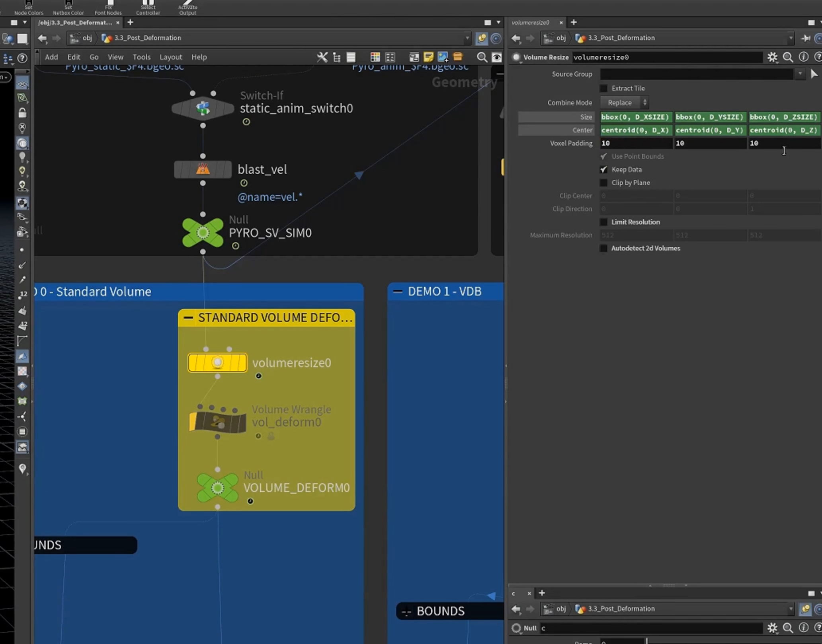Click the sticky note icon in the network toolbar
Image resolution: width=822 pixels, height=644 pixels.
428,57
